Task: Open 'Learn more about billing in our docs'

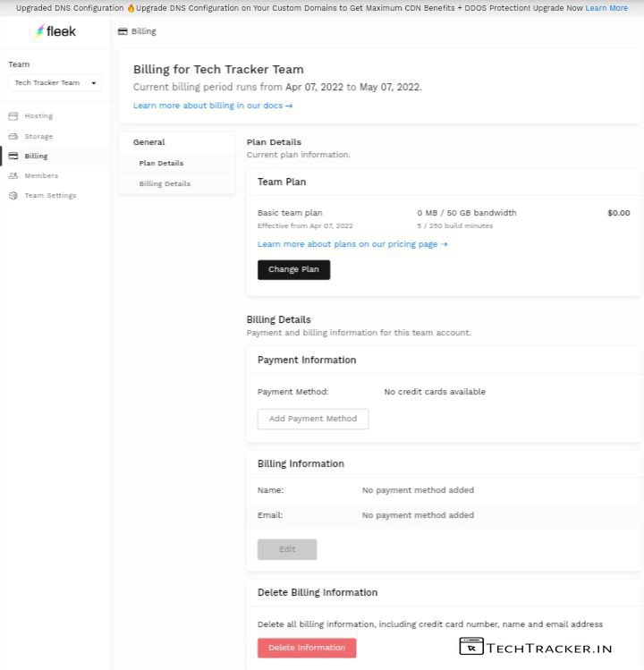Action: click(x=213, y=106)
